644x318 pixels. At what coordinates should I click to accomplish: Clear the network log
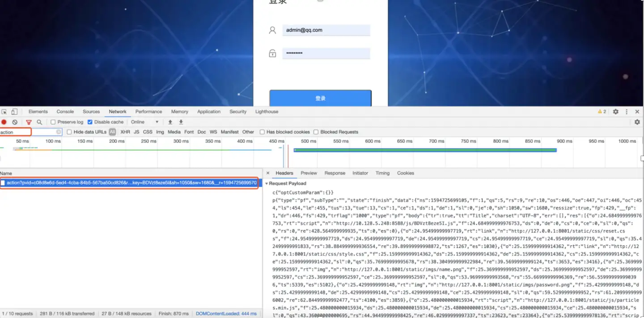[15, 122]
